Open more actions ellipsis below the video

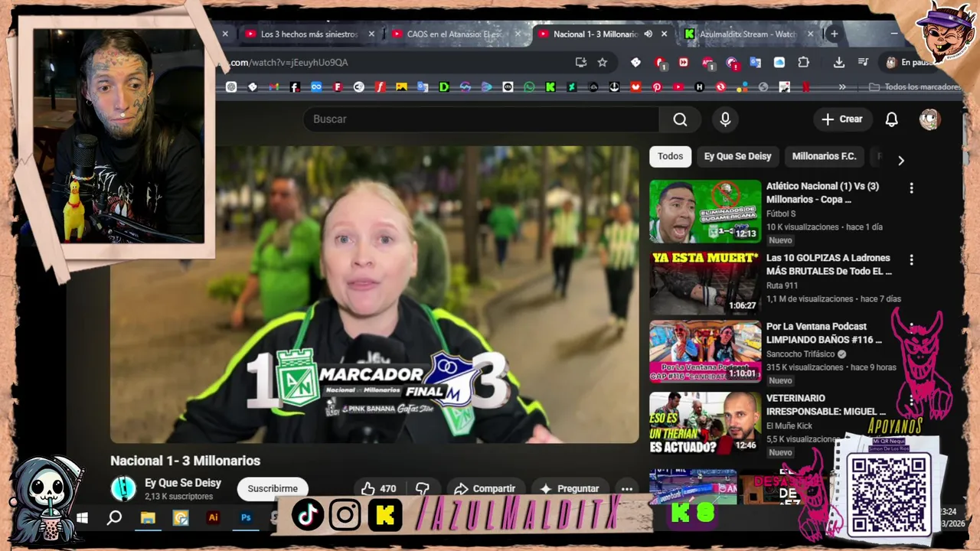point(627,488)
